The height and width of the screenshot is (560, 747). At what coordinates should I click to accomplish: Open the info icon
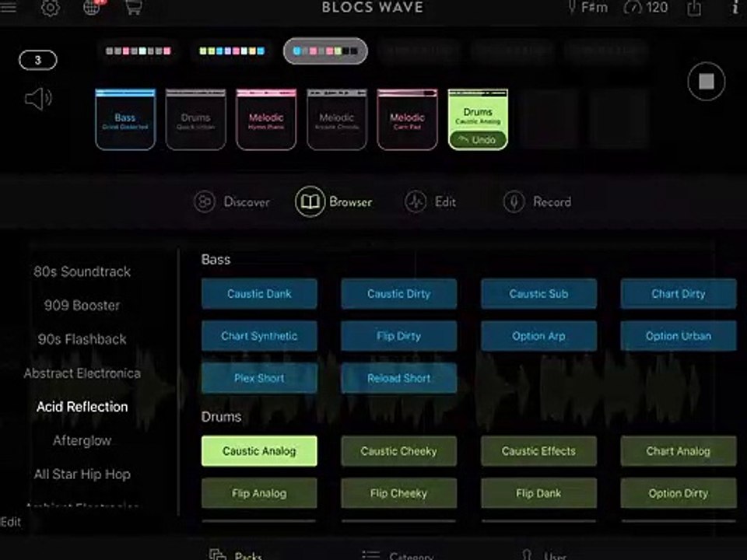pos(735,7)
